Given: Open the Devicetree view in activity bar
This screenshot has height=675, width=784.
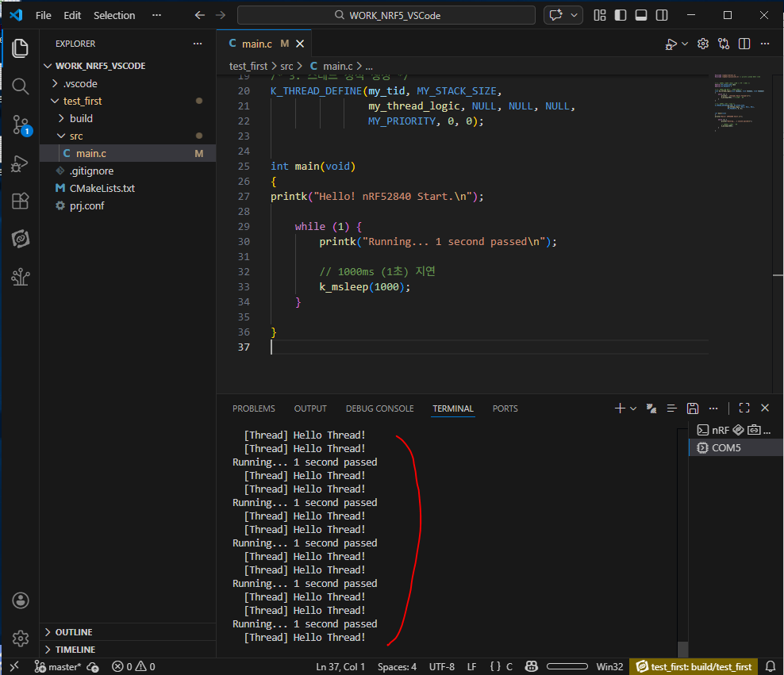Looking at the screenshot, I should click(20, 277).
